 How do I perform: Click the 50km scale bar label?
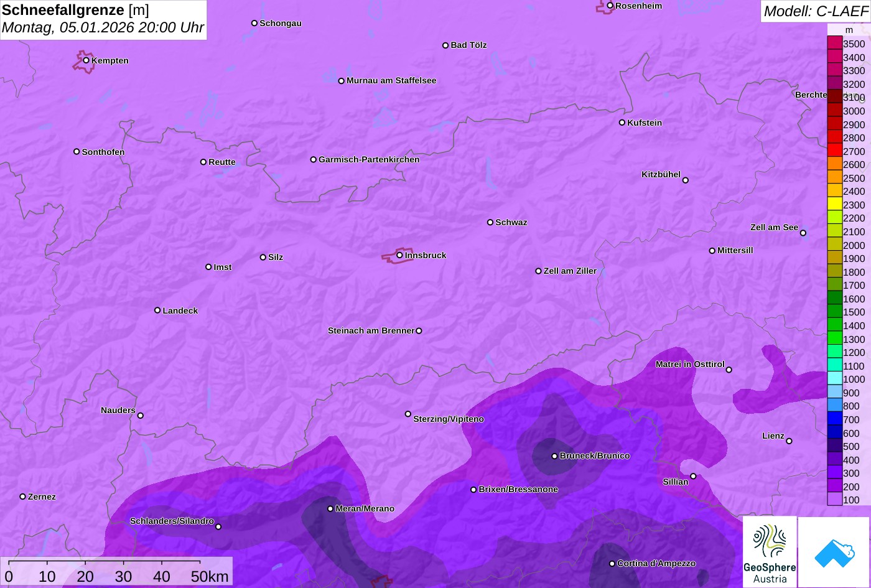click(210, 576)
